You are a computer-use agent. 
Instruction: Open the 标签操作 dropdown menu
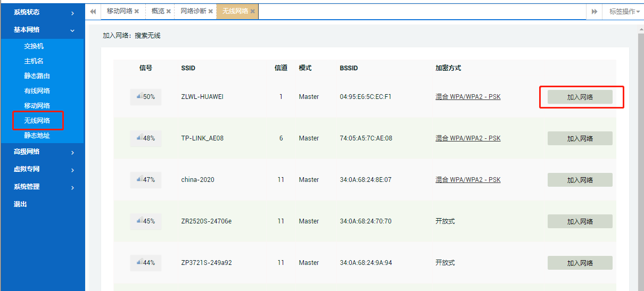point(624,11)
